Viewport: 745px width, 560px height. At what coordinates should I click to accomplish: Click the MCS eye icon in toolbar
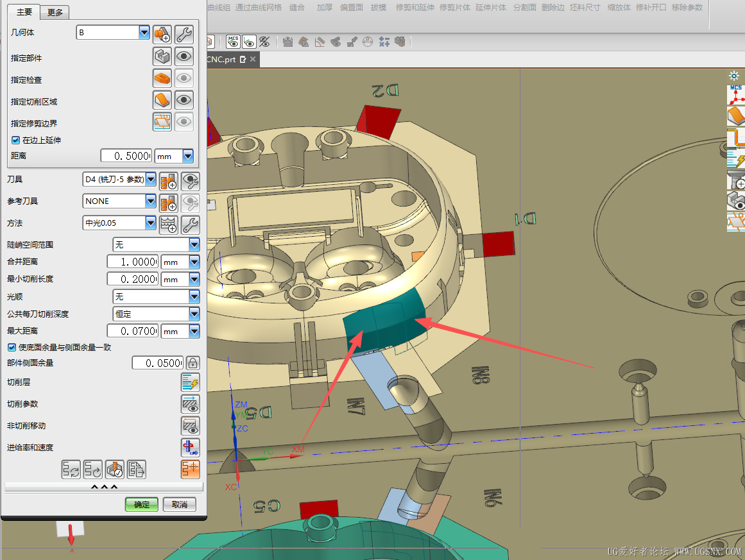click(233, 42)
